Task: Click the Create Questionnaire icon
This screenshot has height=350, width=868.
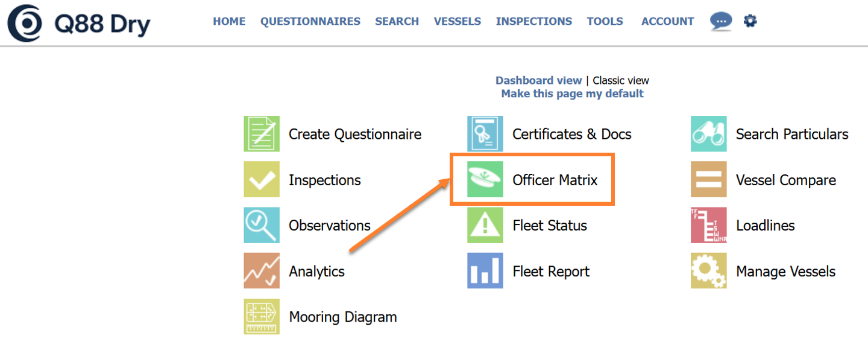Action: (262, 134)
